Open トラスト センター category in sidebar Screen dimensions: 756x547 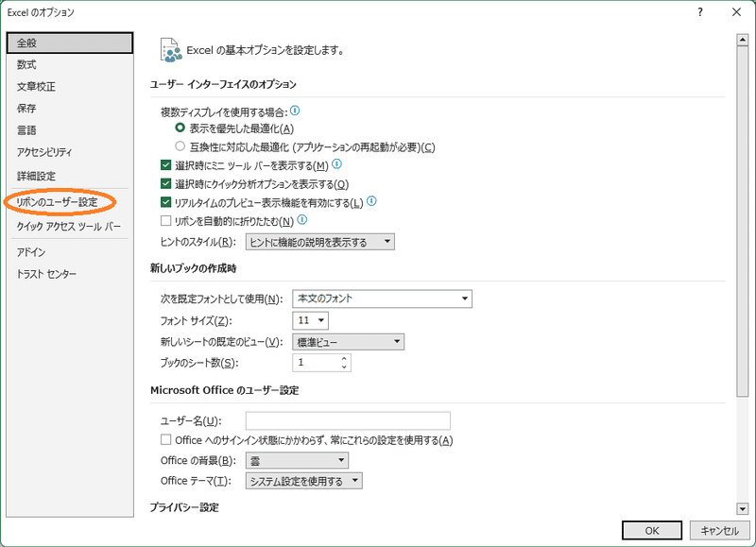click(70, 274)
